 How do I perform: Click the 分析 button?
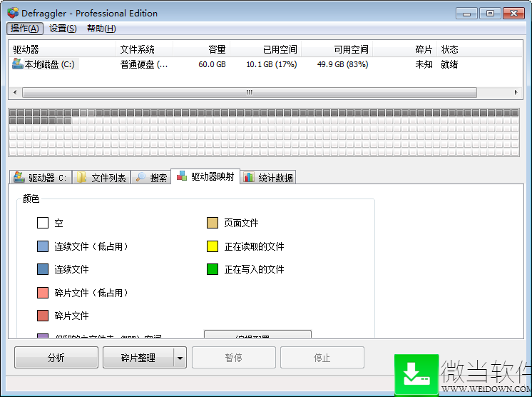click(56, 357)
